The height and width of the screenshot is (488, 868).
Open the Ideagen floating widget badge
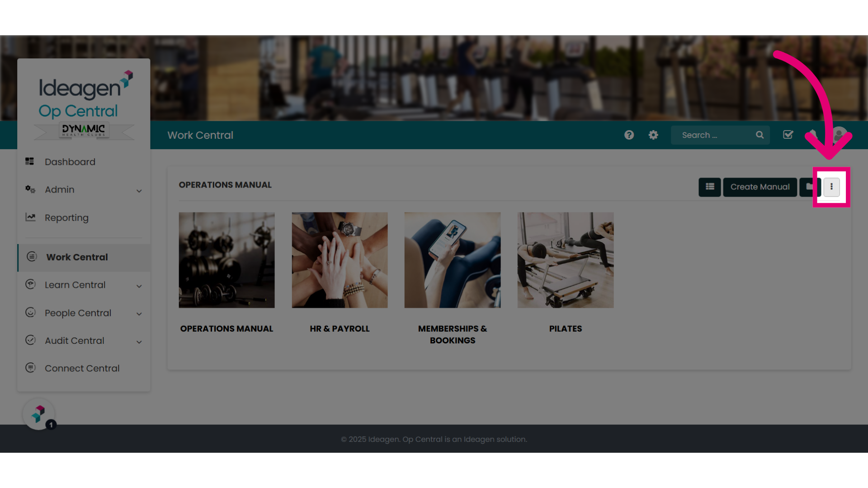pos(39,414)
